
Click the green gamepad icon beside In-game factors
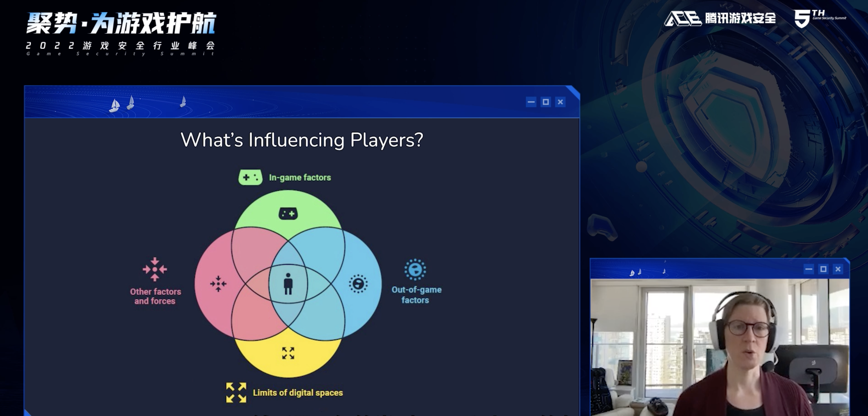(250, 177)
